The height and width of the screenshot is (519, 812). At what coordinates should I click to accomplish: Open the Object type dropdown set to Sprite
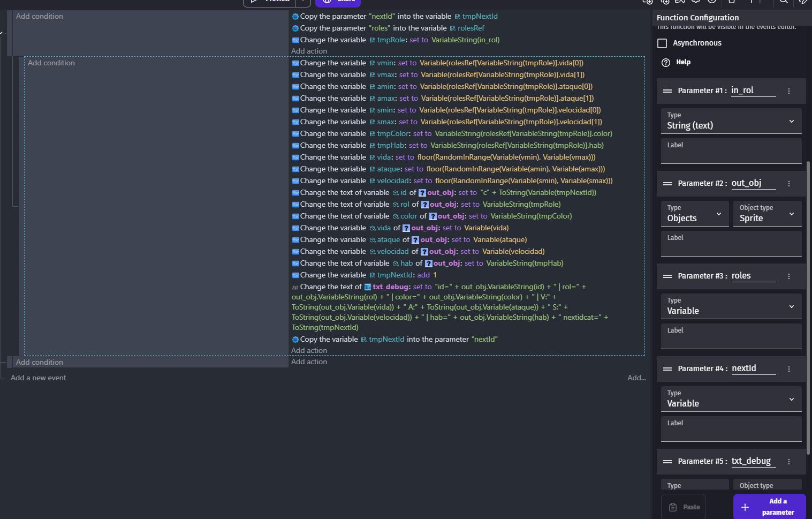[x=767, y=214]
